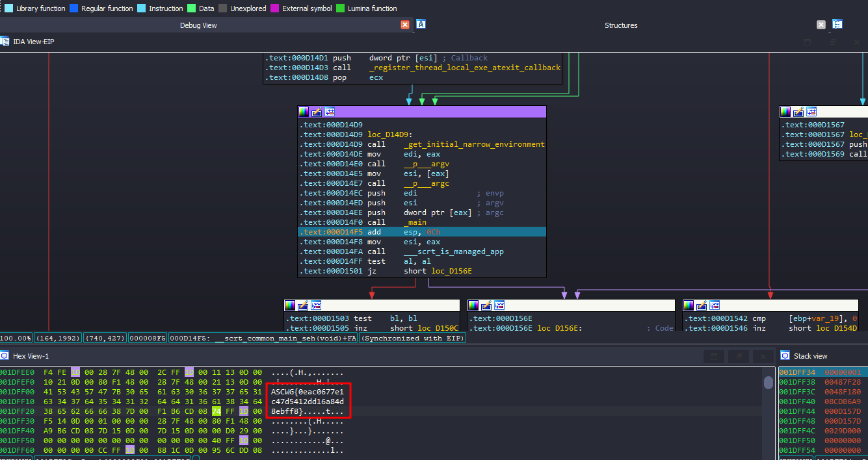Click the Library function legend color swatch
The width and height of the screenshot is (868, 460).
pyautogui.click(x=8, y=8)
